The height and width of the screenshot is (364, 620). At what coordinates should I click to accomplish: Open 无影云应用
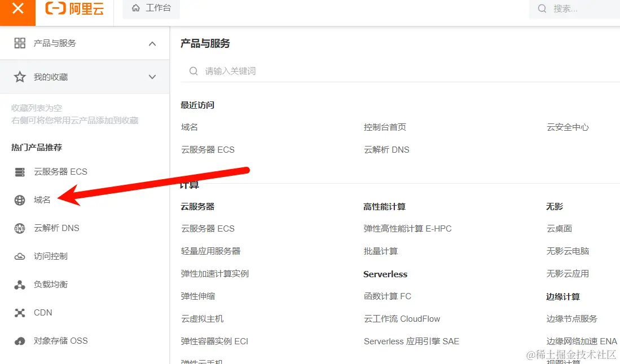click(568, 274)
